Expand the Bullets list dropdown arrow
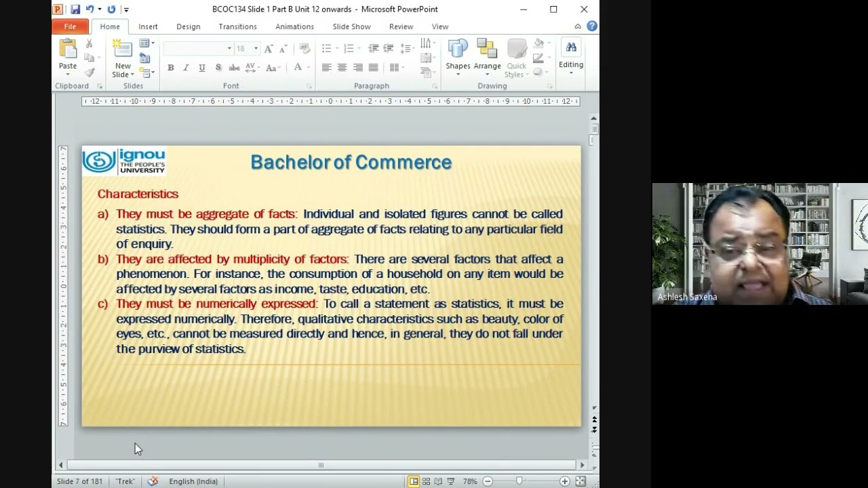 click(336, 49)
